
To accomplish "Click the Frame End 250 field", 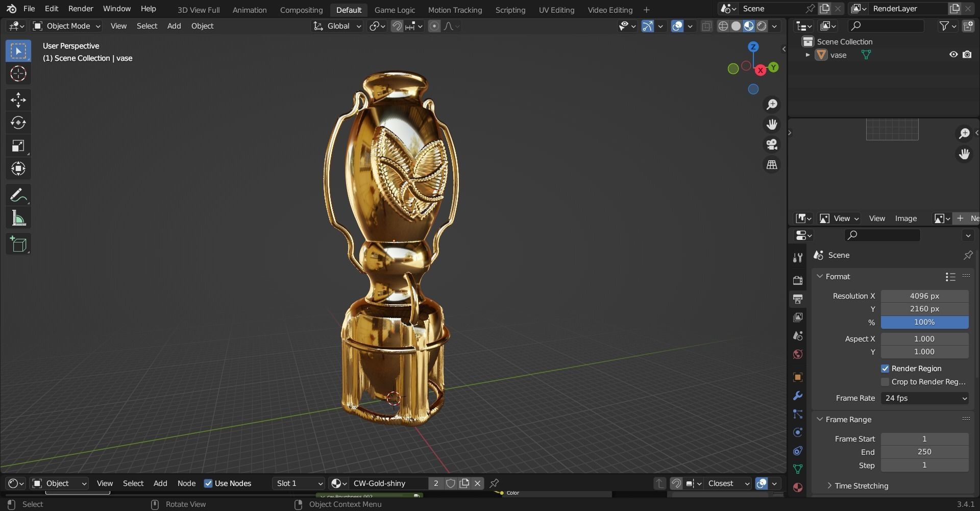I will pyautogui.click(x=924, y=452).
